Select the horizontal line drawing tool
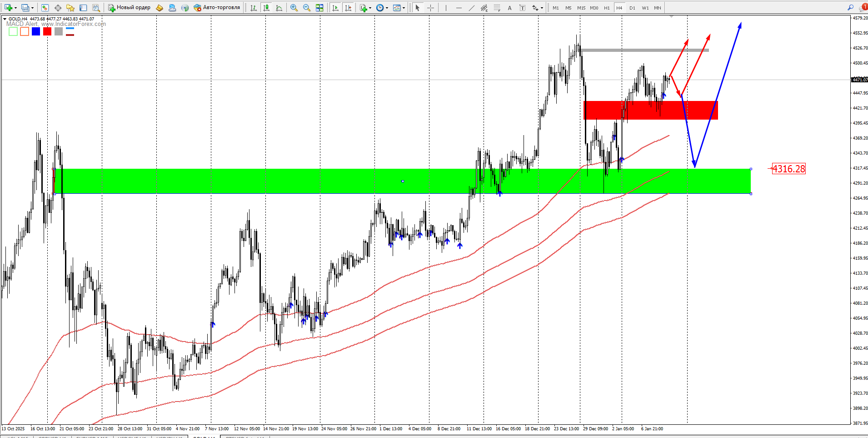The image size is (868, 438). 459,8
